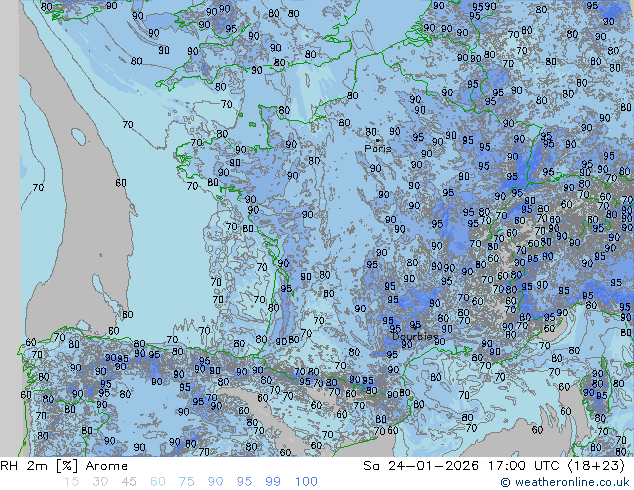Click legend value 60
Screen dimensions: 634x490
click(158, 482)
